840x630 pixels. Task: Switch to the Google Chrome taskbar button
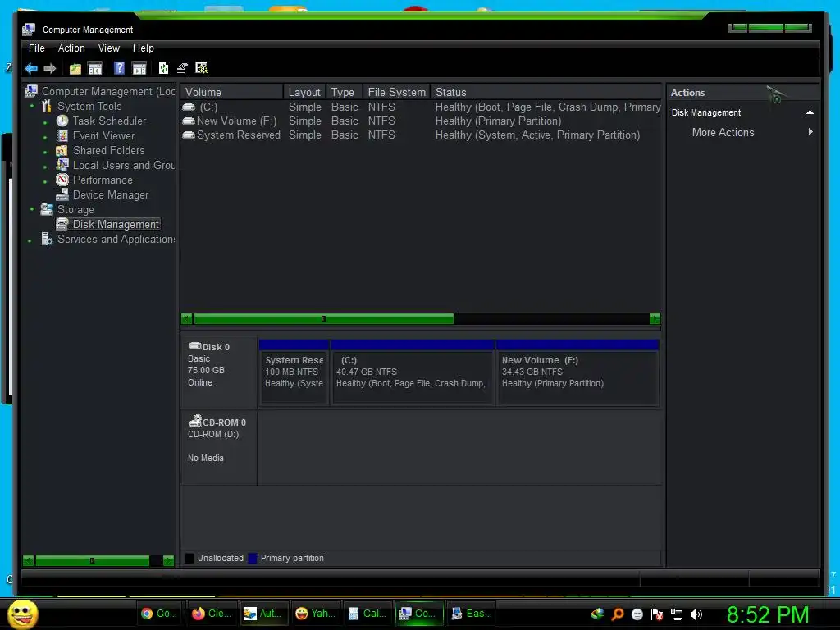pyautogui.click(x=160, y=614)
